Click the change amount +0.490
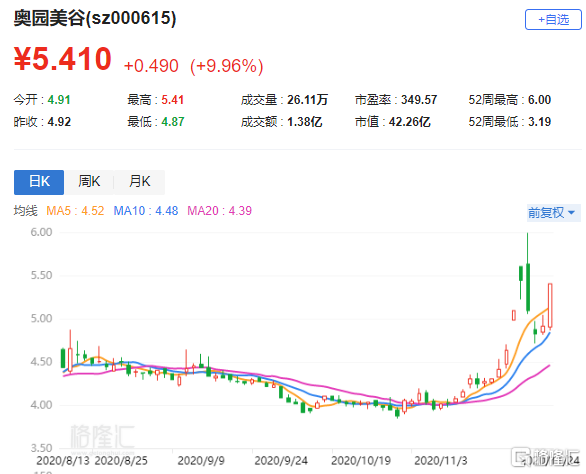Image resolution: width=586 pixels, height=474 pixels. click(151, 66)
